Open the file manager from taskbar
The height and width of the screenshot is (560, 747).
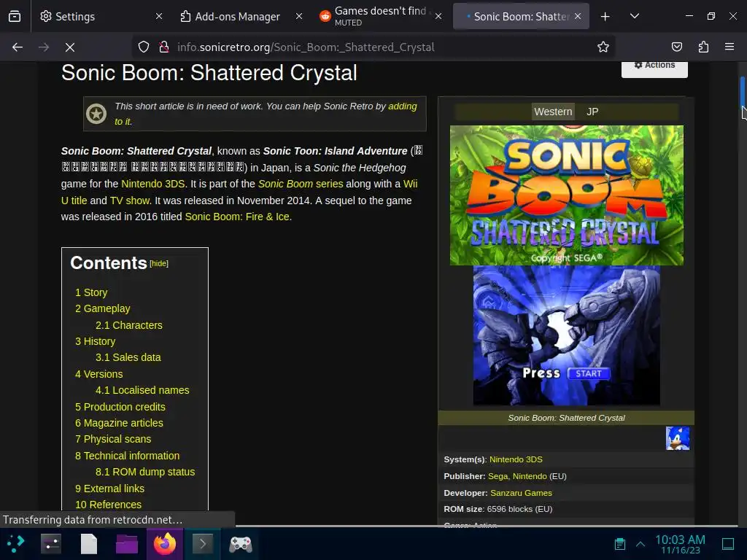click(x=127, y=544)
